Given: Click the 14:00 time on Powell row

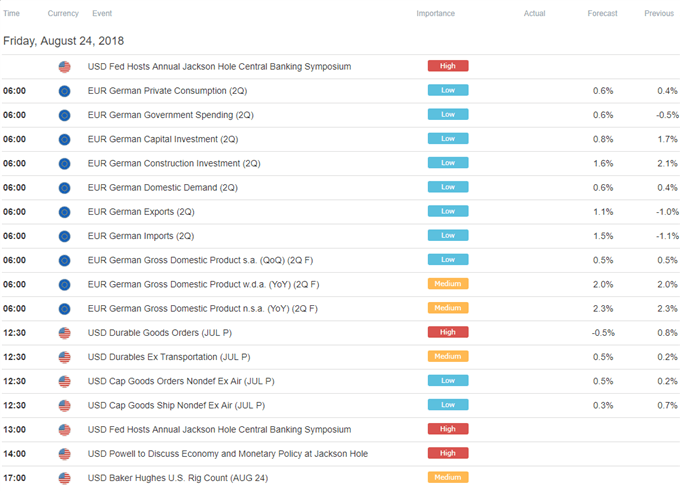Looking at the screenshot, I should pyautogui.click(x=14, y=454).
